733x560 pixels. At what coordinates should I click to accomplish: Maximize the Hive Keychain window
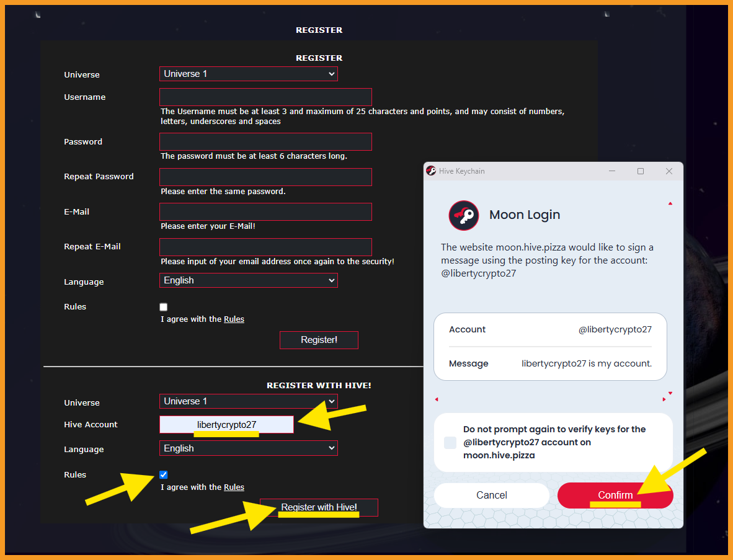[x=641, y=171]
